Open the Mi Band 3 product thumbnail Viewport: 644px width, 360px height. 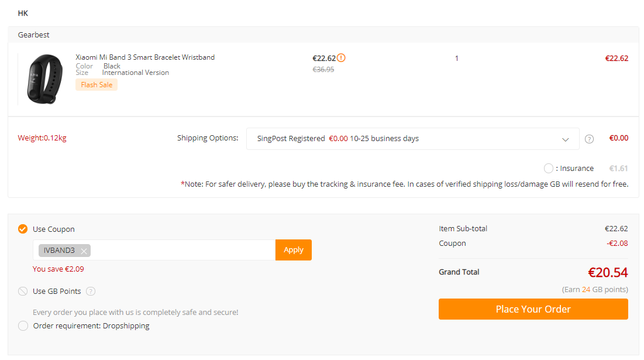44,79
